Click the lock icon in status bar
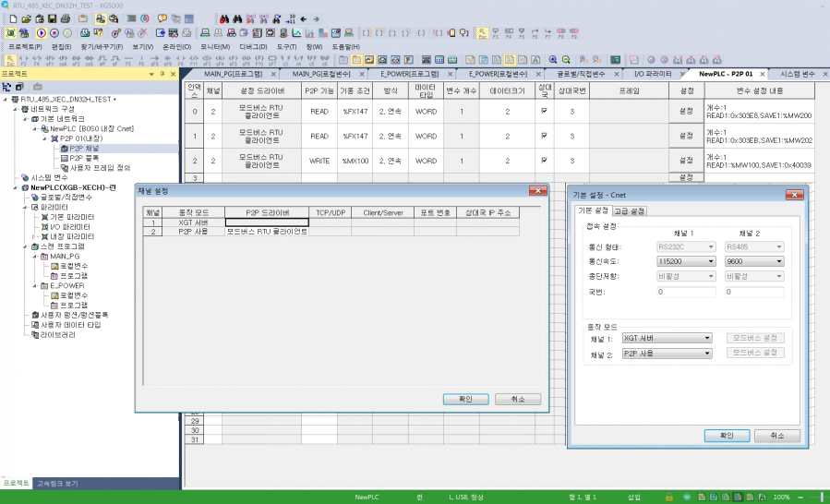The width and height of the screenshot is (830, 504). pos(669,497)
